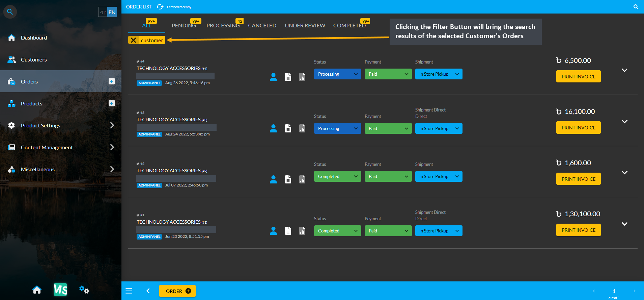Add new product with Products plus icon
This screenshot has height=300, width=644.
click(x=112, y=103)
